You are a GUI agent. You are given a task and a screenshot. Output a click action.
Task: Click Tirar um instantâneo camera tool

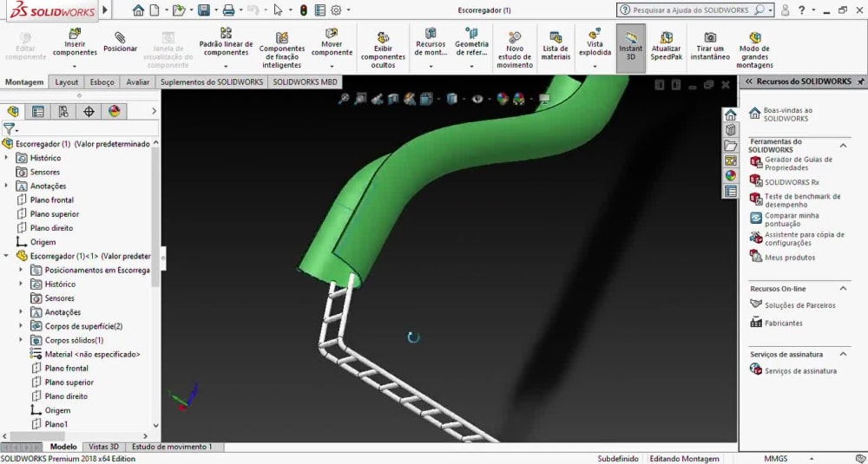coord(710,46)
